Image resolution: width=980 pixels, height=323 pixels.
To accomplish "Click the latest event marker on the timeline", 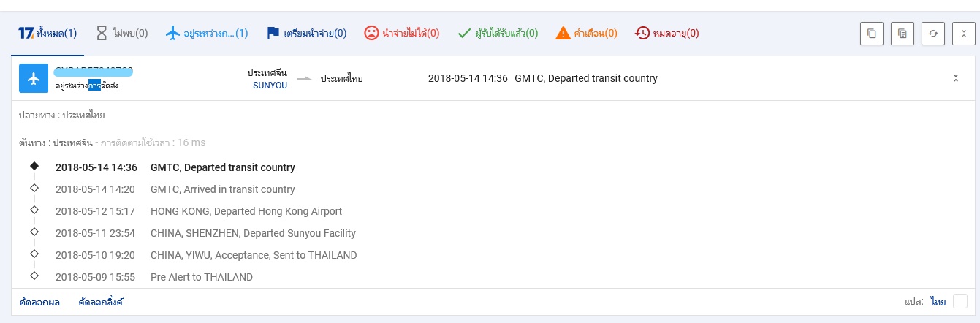I will (34, 167).
